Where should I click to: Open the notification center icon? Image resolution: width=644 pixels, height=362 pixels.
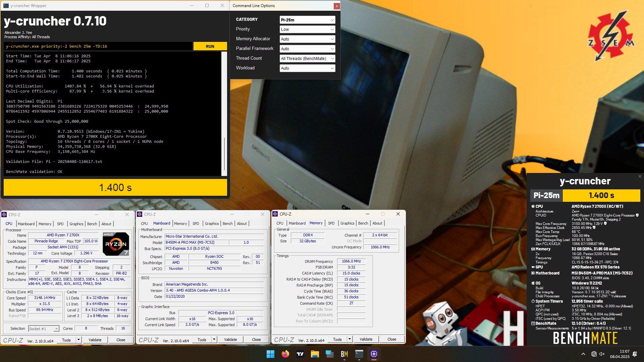tap(635, 354)
